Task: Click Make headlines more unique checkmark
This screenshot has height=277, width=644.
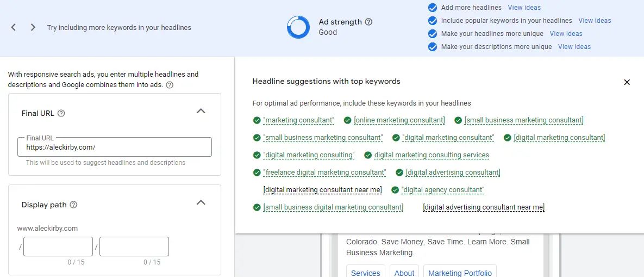Action: [433, 34]
